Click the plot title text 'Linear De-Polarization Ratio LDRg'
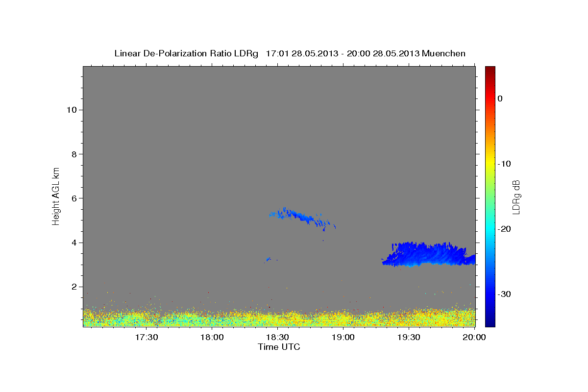588x392 pixels. 186,53
